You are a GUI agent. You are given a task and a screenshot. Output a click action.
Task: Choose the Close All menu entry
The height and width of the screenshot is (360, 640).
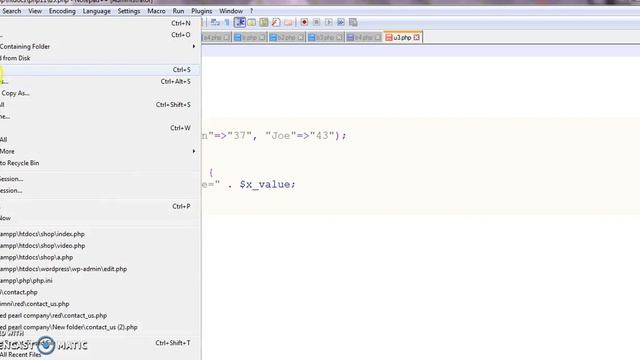coord(99,140)
